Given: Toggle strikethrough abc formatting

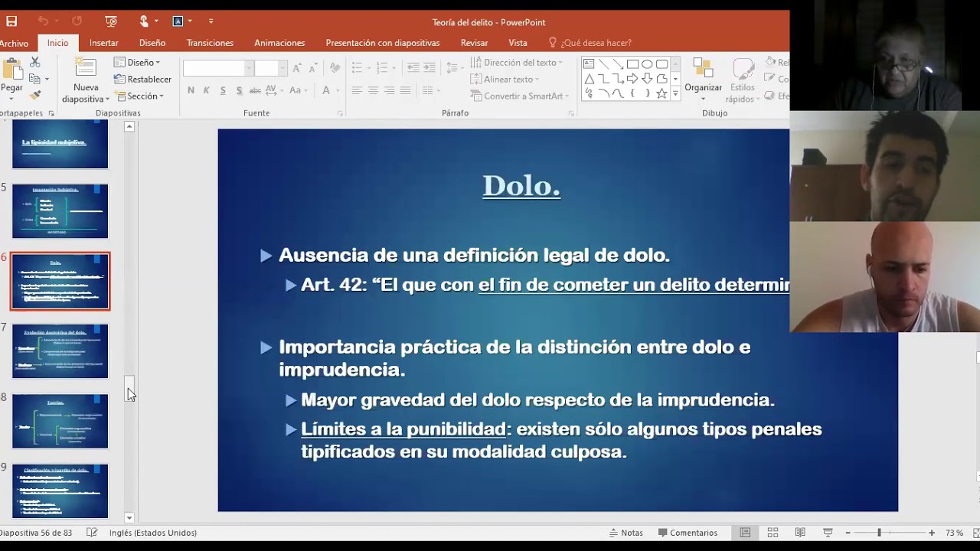Looking at the screenshot, I should pyautogui.click(x=255, y=90).
